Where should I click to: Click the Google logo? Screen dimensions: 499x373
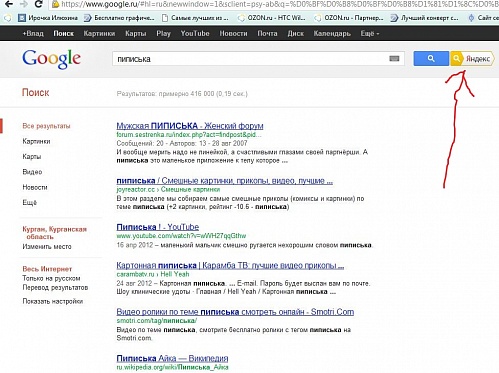coord(51,59)
